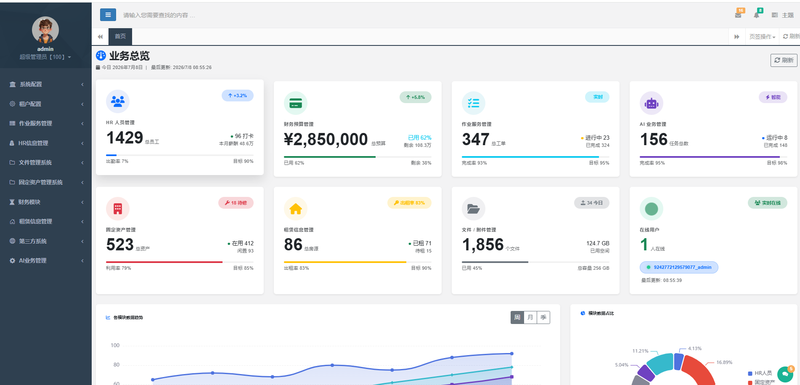Image resolution: width=800 pixels, height=385 pixels.
Task: Switch trend chart to 季 view
Action: [x=544, y=318]
